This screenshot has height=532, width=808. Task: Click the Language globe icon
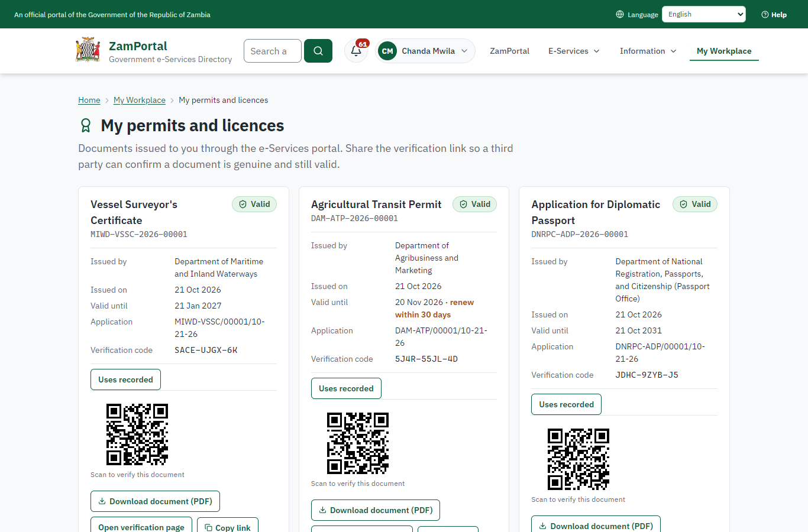(x=620, y=14)
